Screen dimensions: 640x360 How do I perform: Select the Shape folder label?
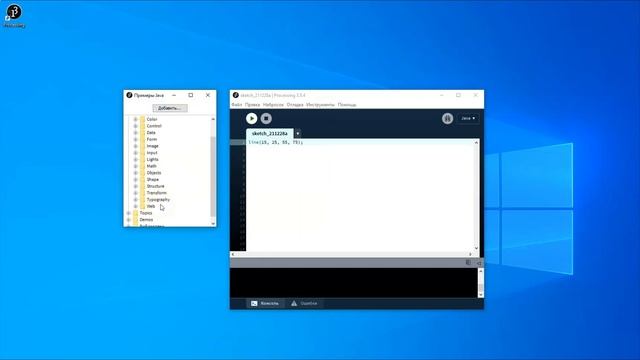153,180
